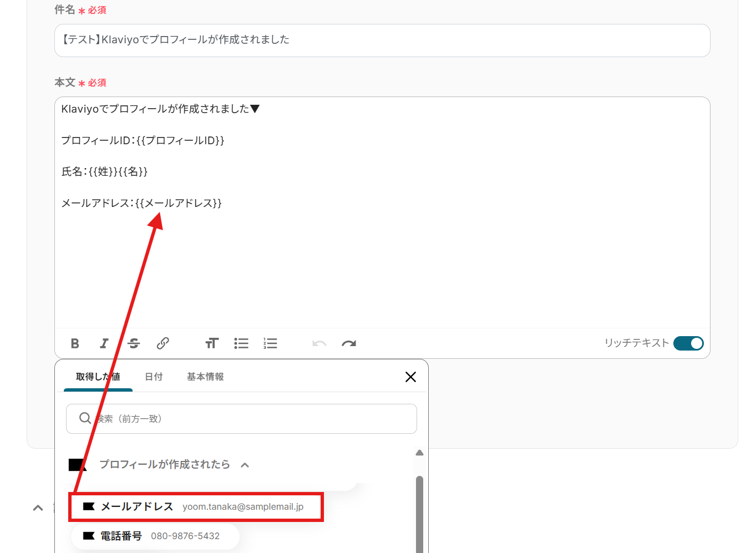
Task: Insert a hyperlink into body
Action: (x=163, y=343)
